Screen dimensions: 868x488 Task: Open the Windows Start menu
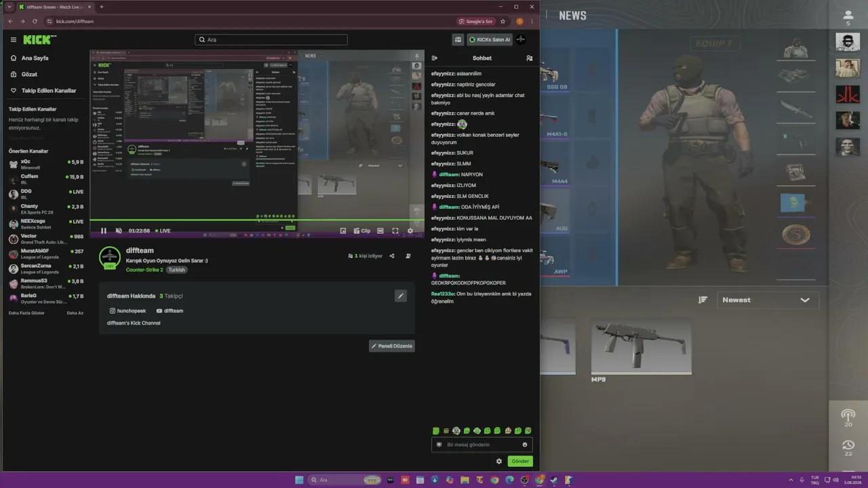point(299,480)
